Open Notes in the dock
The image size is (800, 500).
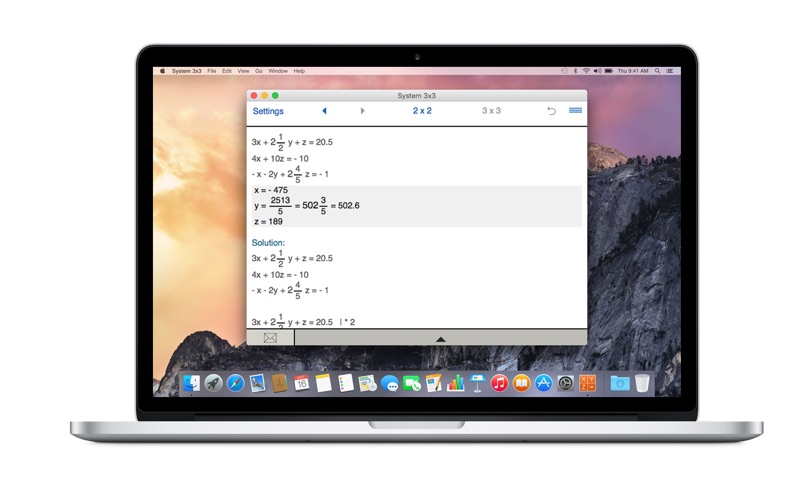(323, 383)
